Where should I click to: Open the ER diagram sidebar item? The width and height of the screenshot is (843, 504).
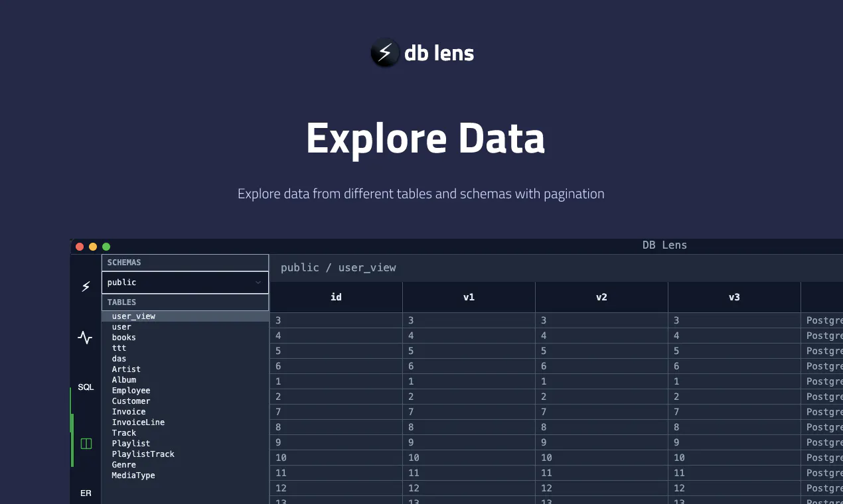point(86,493)
